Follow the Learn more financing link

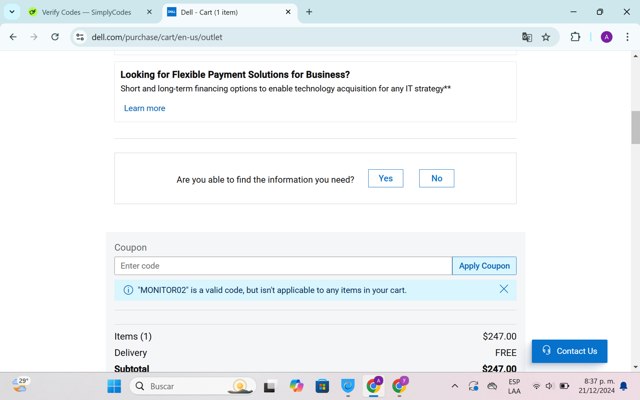(144, 108)
